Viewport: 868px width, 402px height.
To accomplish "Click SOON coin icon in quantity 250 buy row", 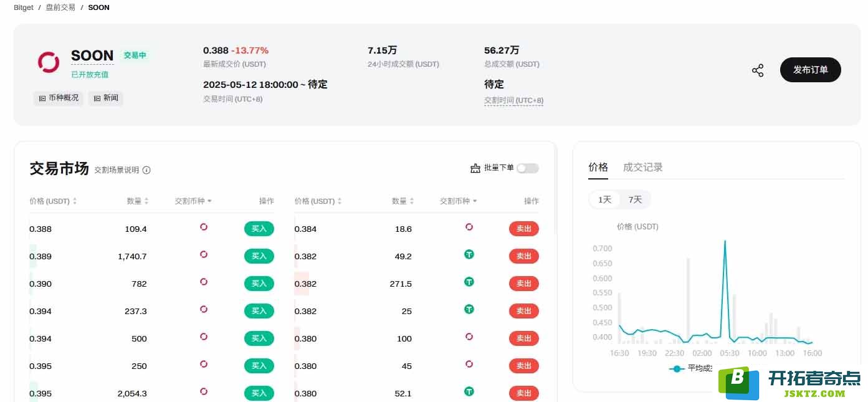I will click(204, 364).
